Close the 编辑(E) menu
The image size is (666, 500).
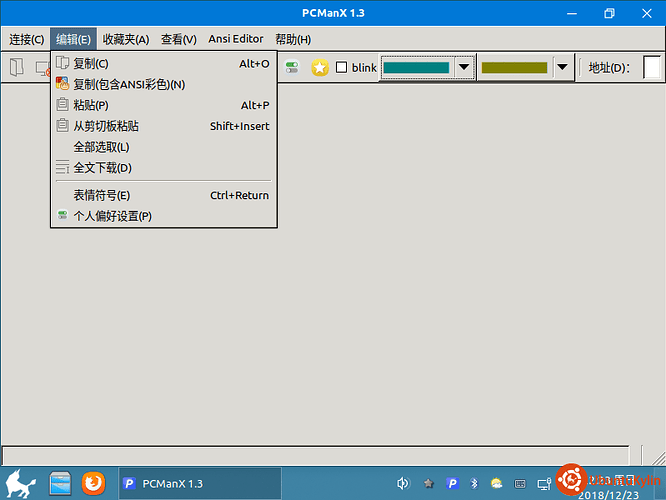point(73,40)
